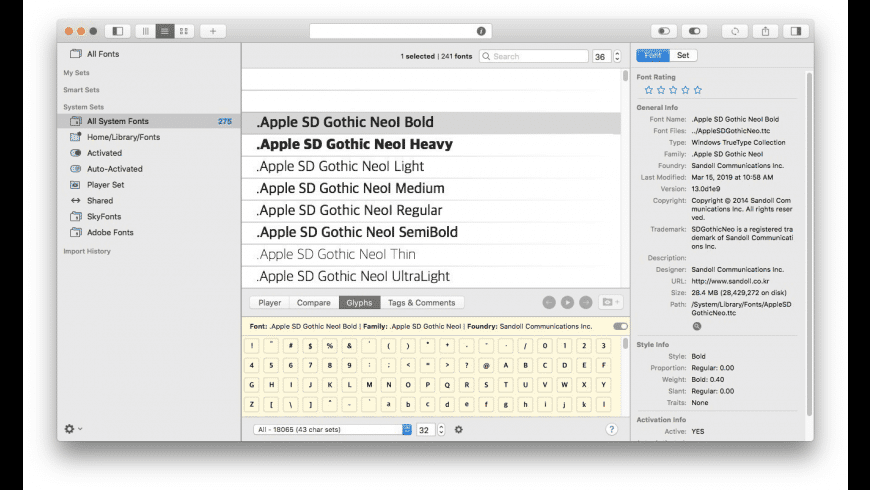Click the Home/Library/Fonts icon
870x490 pixels.
pyautogui.click(x=75, y=137)
